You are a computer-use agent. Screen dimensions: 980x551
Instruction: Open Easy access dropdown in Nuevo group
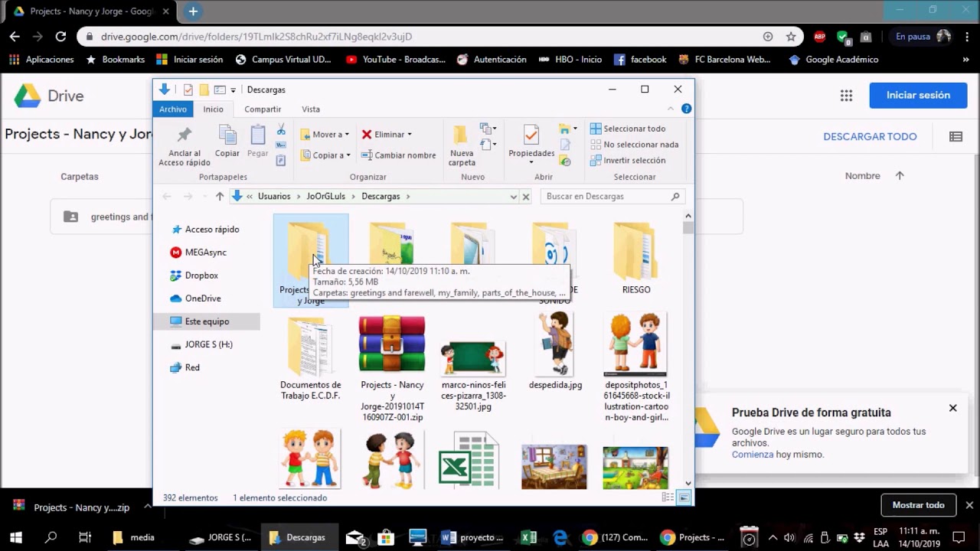488,144
